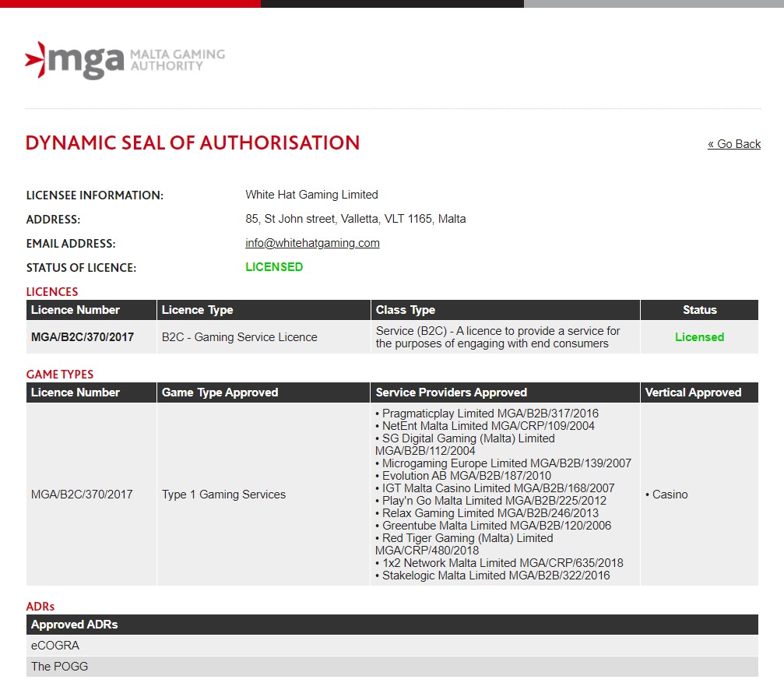Click the 'GAME TYPES' section heading

click(59, 374)
